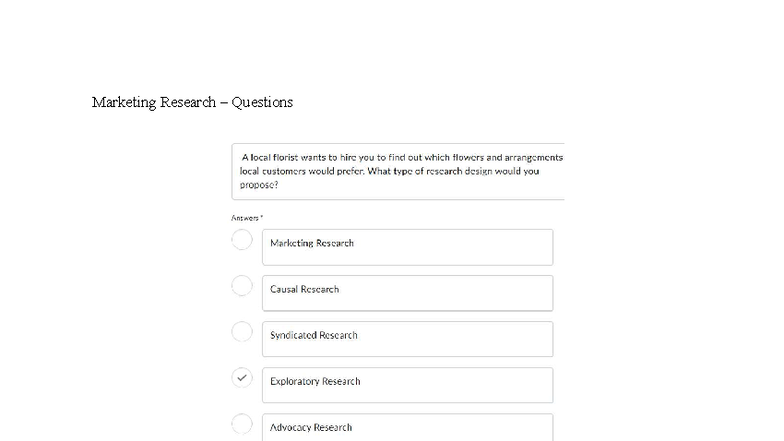Click the asterisk beside the Answers label
784x441 pixels.
(262, 217)
